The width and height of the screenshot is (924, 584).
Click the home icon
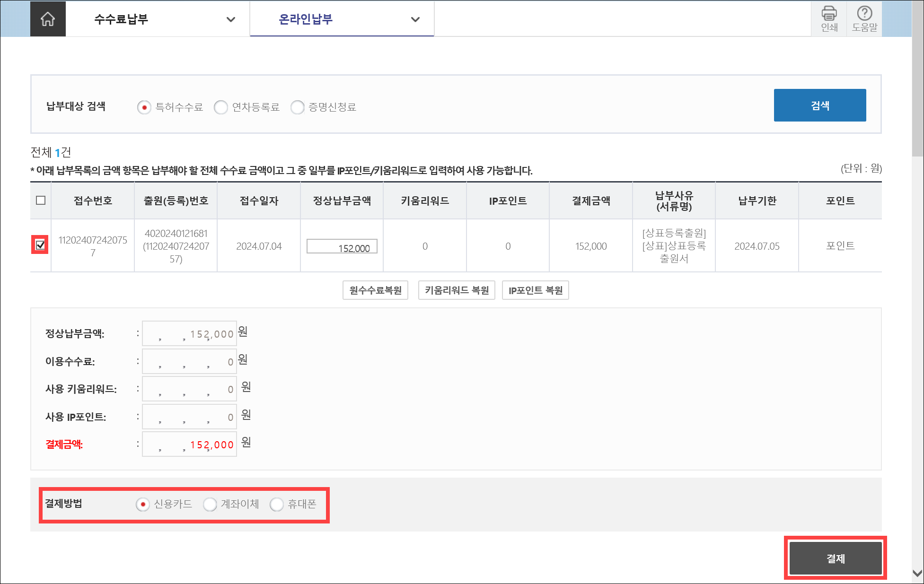[x=48, y=19]
